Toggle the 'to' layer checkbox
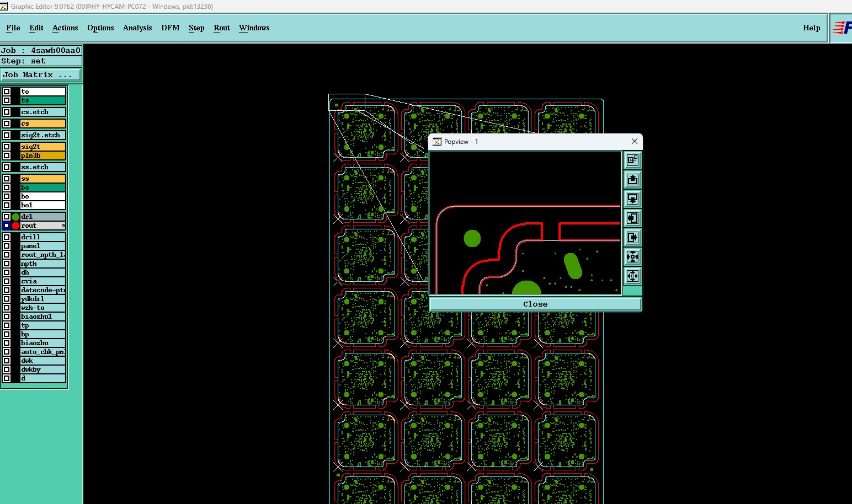Image resolution: width=852 pixels, height=504 pixels. (7, 92)
